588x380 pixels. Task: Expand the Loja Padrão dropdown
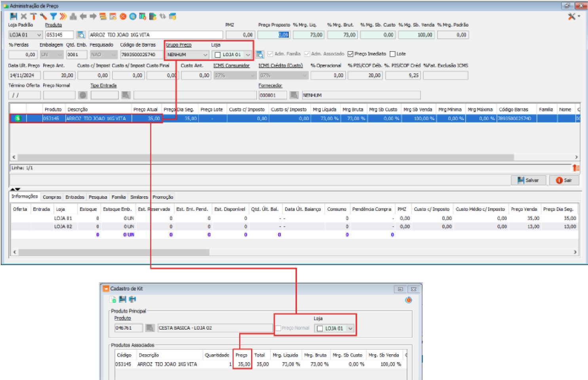(x=39, y=35)
